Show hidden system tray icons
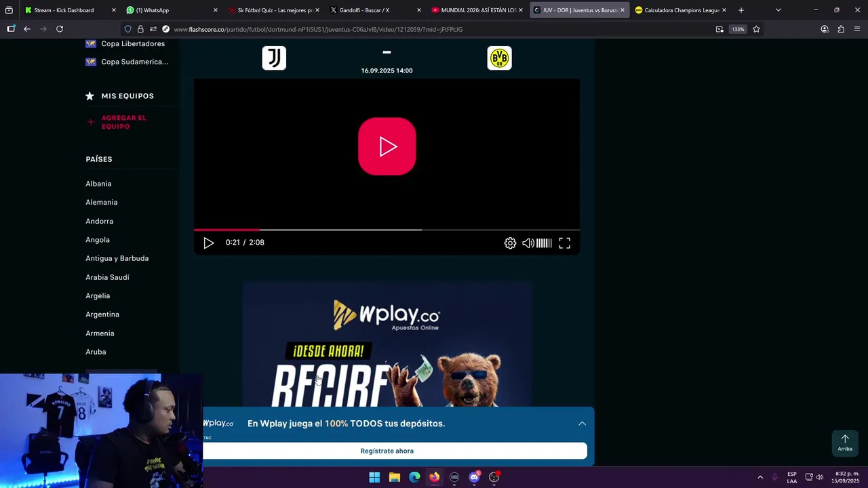Image resolution: width=868 pixels, height=488 pixels. coord(760,477)
